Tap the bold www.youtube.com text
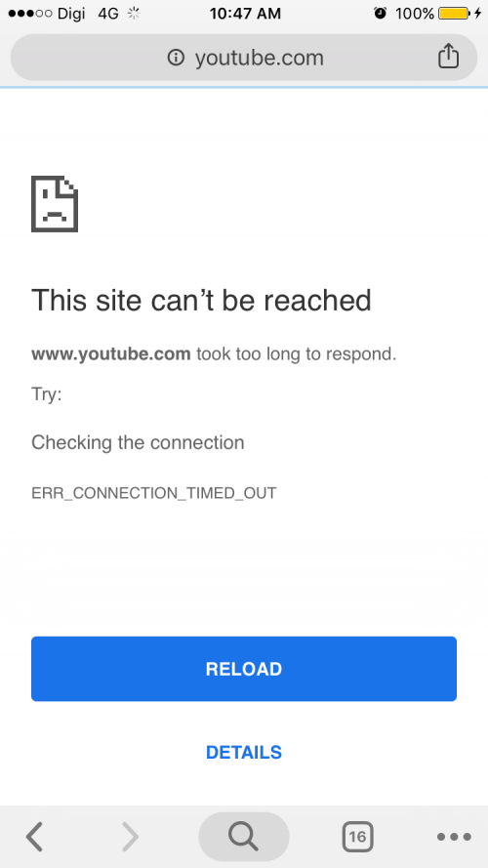Screen dimensions: 488x868 coord(111,353)
